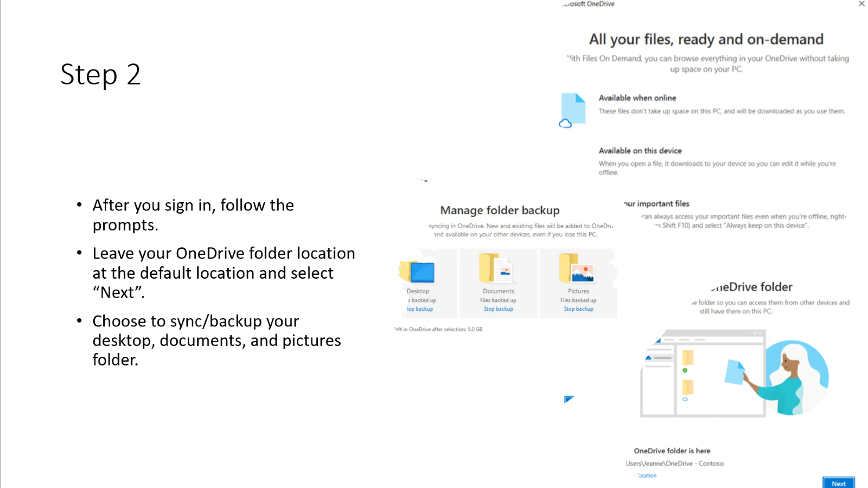The image size is (868, 488).
Task: Select the Documents folder icon
Action: [x=496, y=268]
